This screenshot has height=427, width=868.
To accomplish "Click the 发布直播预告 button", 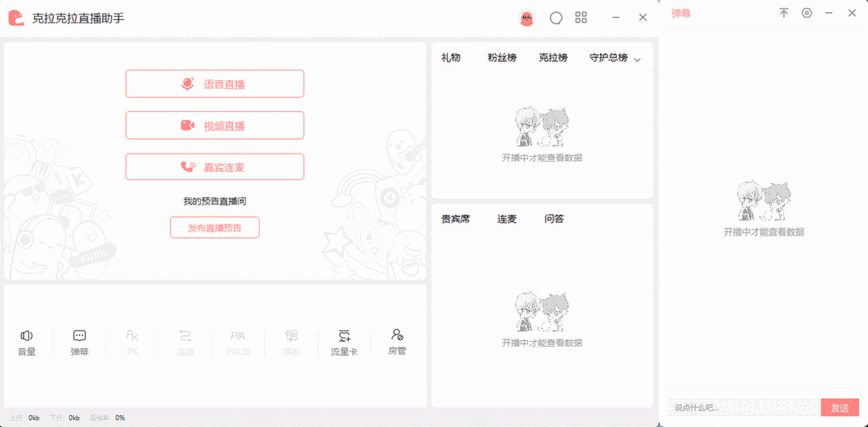I will (x=215, y=228).
